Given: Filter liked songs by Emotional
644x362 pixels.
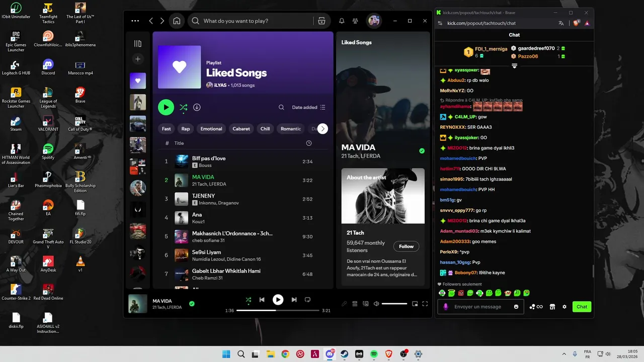Looking at the screenshot, I should 211,129.
